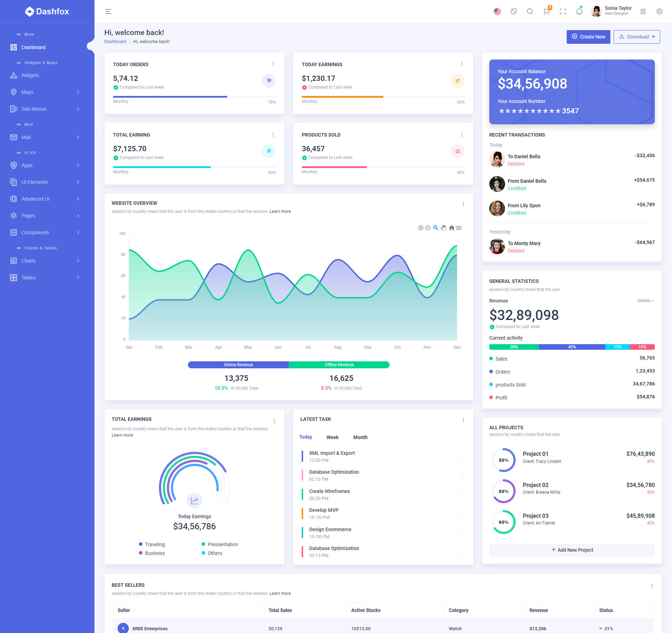This screenshot has width=672, height=633.
Task: Reset chart zoom with home icon
Action: pyautogui.click(x=451, y=228)
